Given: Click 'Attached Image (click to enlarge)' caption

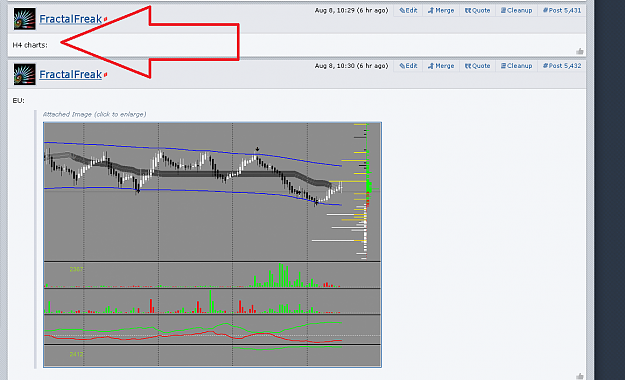Looking at the screenshot, I should tap(94, 114).
